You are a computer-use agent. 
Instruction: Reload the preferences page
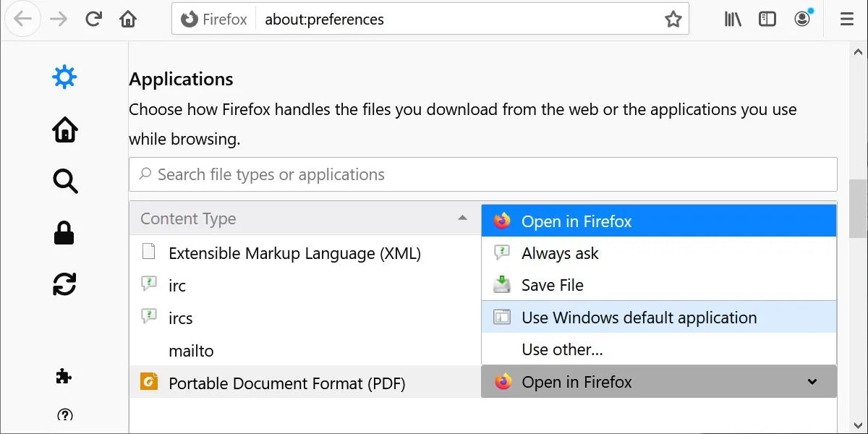[93, 18]
